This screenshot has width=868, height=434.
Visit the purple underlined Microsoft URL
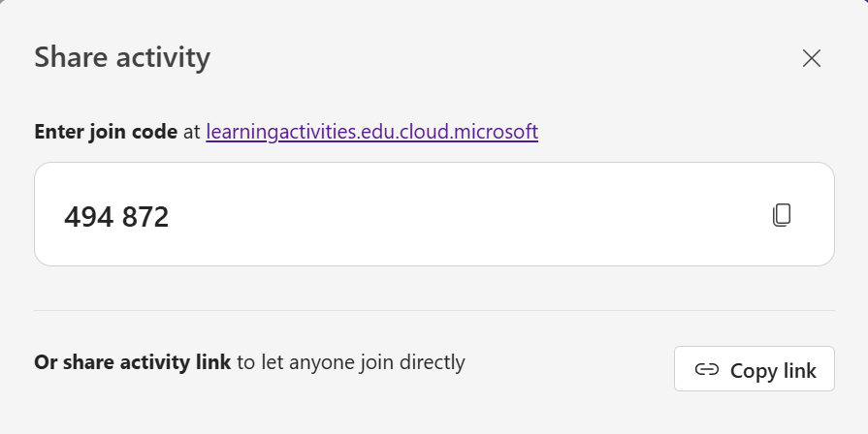371,132
